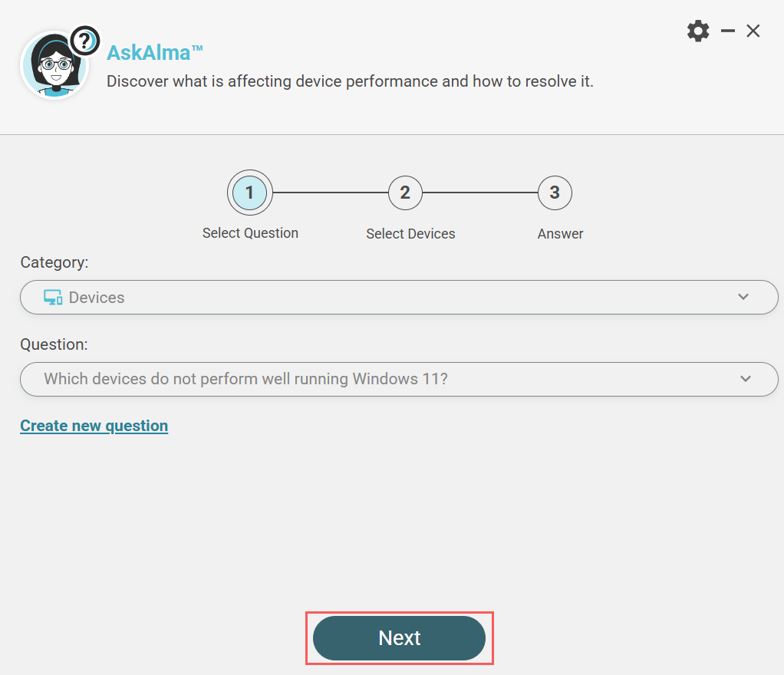This screenshot has width=784, height=675.
Task: Jump to step 2 circle
Action: (405, 193)
